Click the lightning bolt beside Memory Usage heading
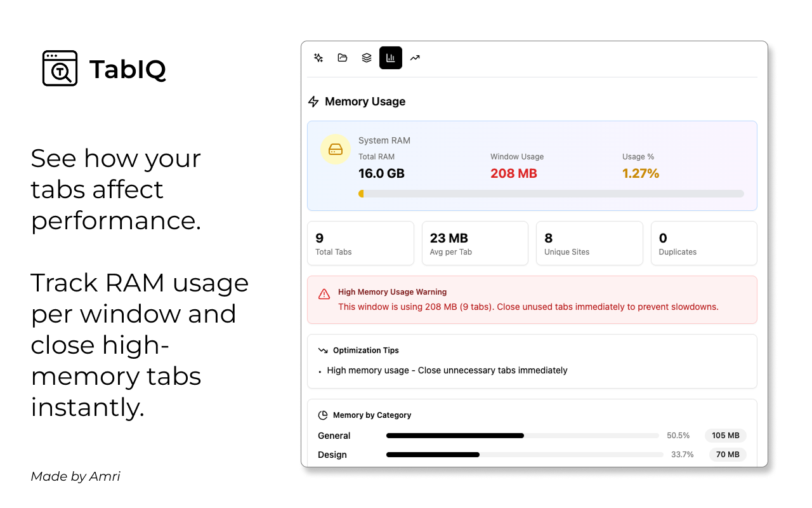The height and width of the screenshot is (508, 812). 313,101
